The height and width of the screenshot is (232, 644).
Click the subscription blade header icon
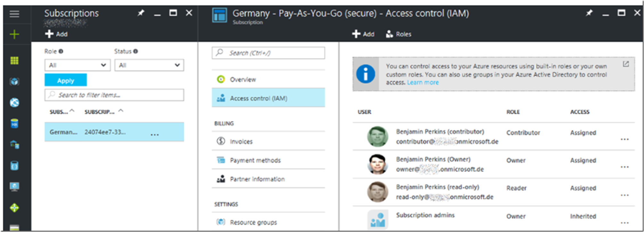pos(219,15)
